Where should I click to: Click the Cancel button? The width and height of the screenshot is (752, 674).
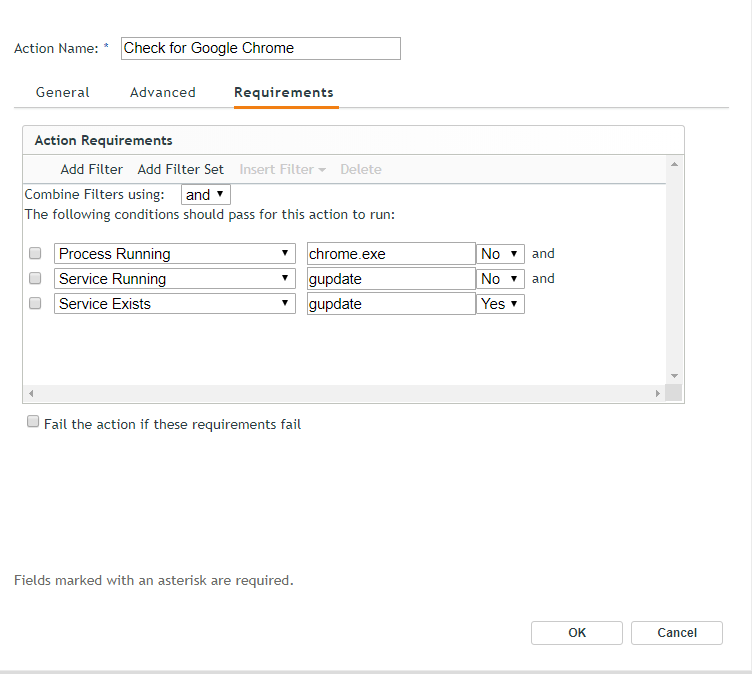point(677,633)
